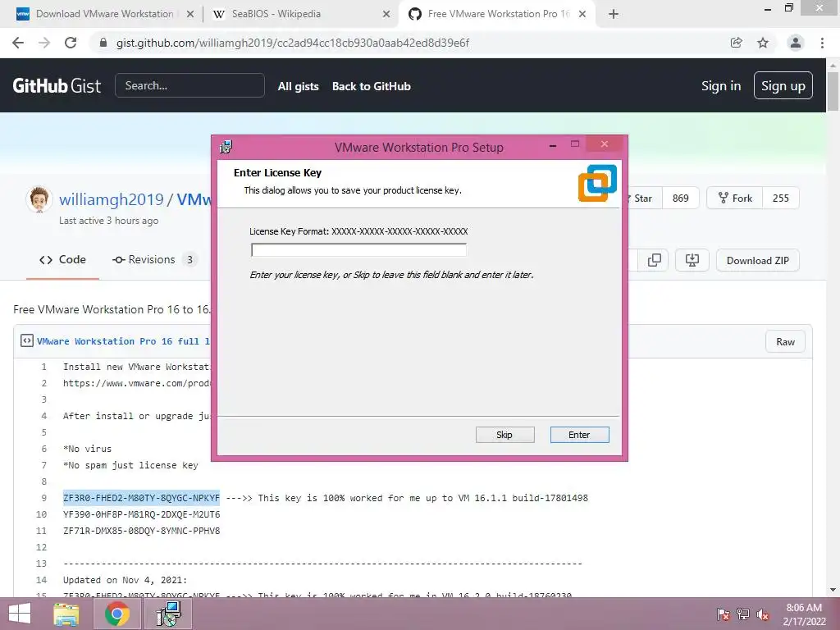Image resolution: width=840 pixels, height=630 pixels.
Task: Click the 869 star count
Action: point(680,199)
